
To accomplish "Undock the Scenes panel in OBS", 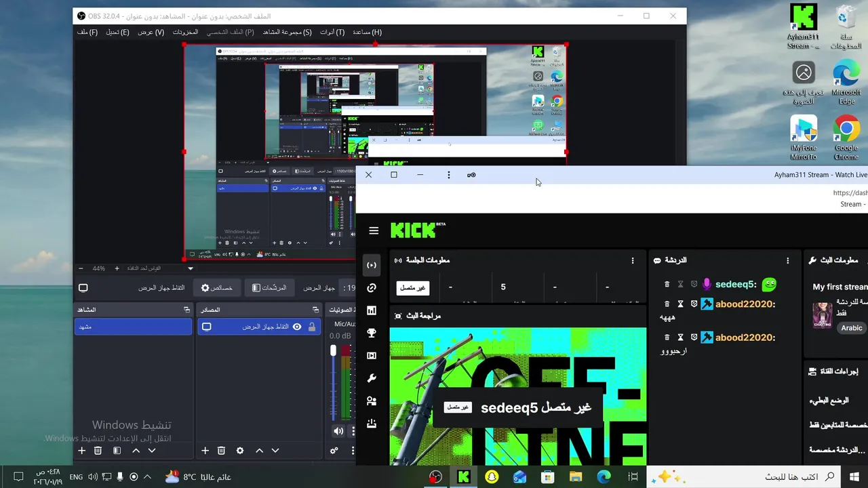I will pyautogui.click(x=187, y=310).
